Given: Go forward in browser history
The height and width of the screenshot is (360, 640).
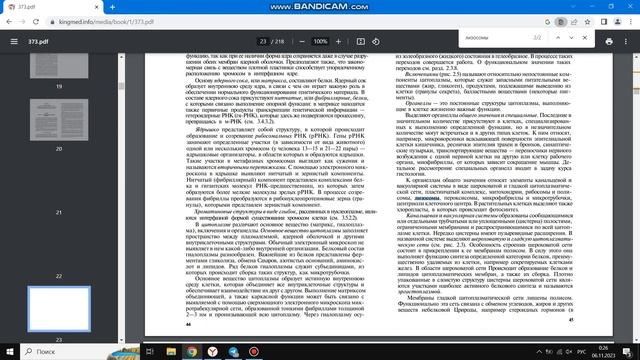Looking at the screenshot, I should tap(22, 22).
